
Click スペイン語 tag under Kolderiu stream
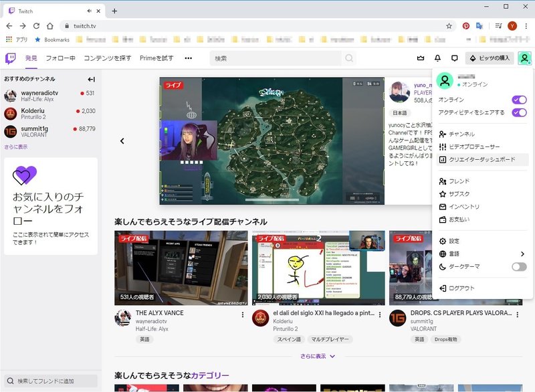(x=289, y=339)
